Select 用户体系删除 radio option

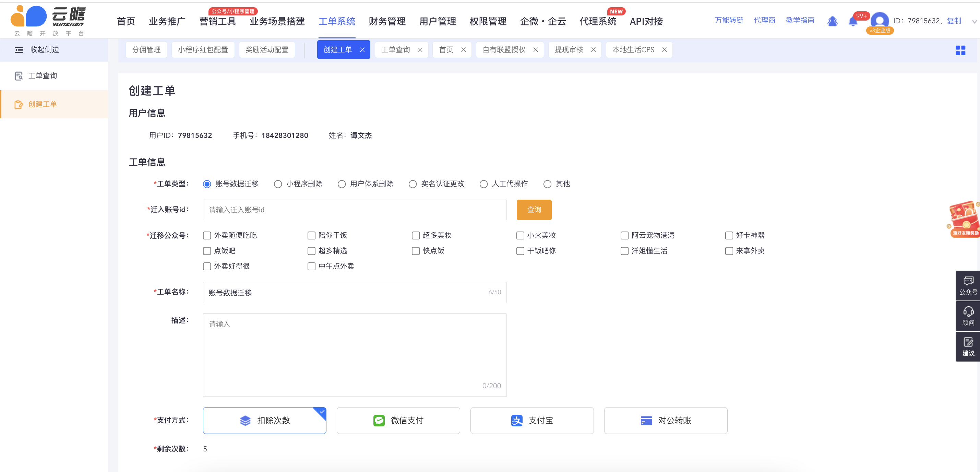(x=342, y=184)
